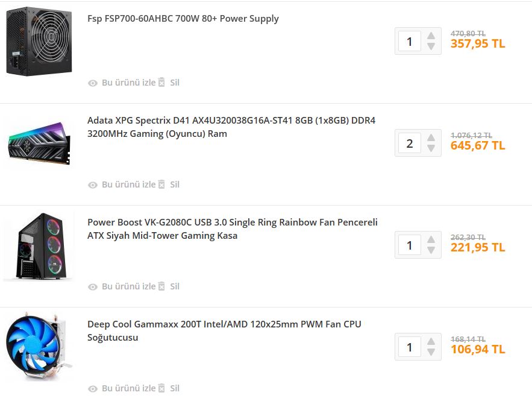This screenshot has width=532, height=407.
Task: Remove Deep Cool cooler with Sil
Action: point(175,388)
